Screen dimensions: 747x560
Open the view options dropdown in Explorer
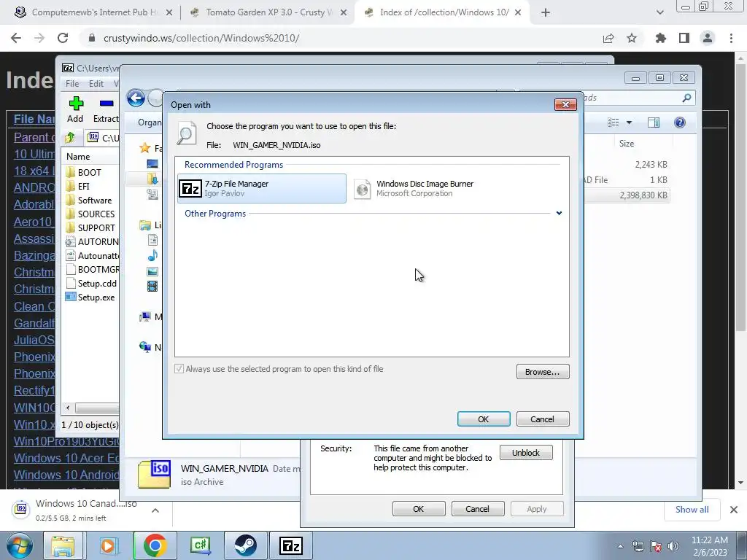tap(629, 122)
